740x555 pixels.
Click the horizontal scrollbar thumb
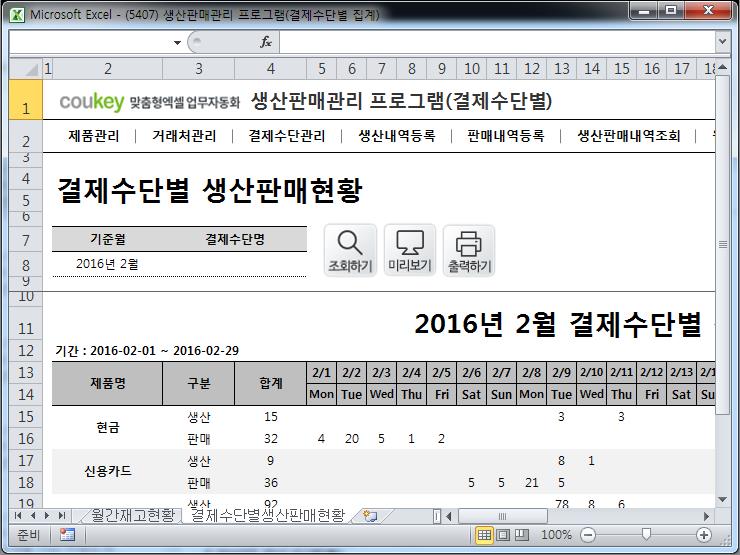pos(503,516)
